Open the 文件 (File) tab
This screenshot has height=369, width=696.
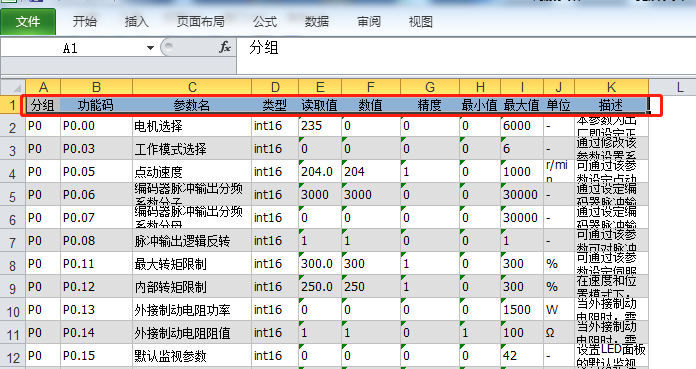[x=28, y=21]
